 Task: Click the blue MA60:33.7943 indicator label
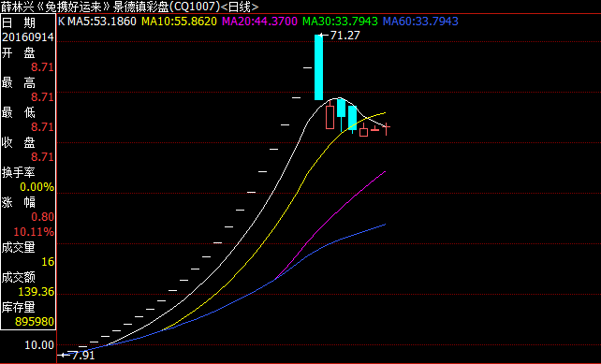[420, 22]
